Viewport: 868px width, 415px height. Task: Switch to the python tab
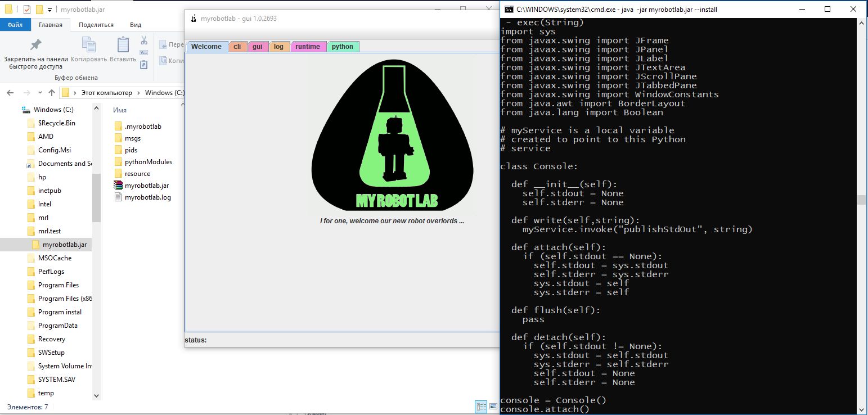[343, 47]
